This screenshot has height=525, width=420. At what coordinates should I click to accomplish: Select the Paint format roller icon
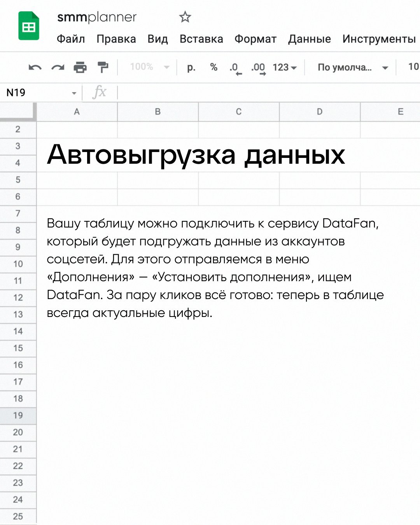[x=103, y=68]
